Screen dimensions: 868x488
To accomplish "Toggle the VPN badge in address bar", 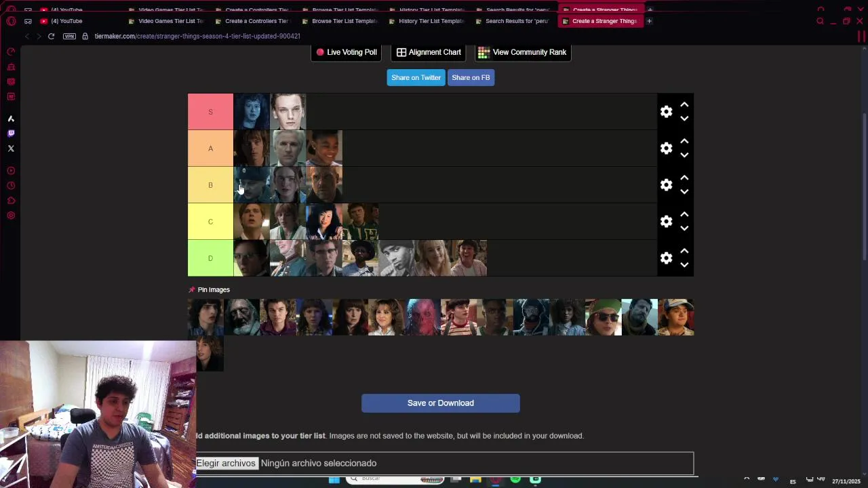I will (x=69, y=36).
